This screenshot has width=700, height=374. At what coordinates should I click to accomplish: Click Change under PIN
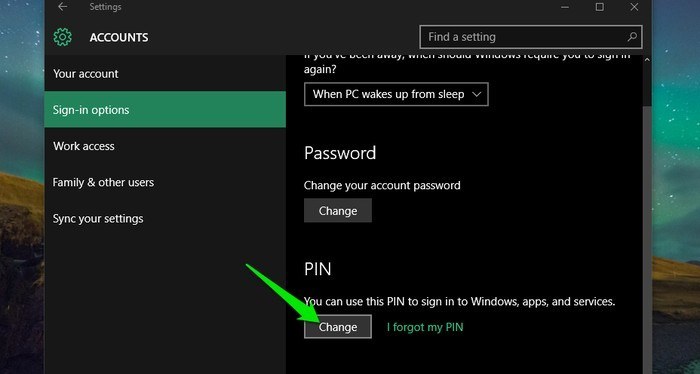338,327
